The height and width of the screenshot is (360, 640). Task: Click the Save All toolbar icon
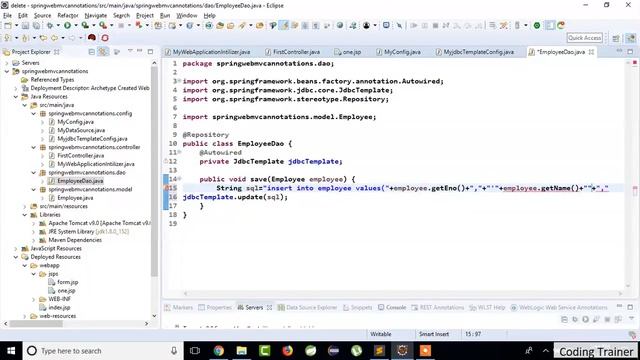[x=36, y=26]
